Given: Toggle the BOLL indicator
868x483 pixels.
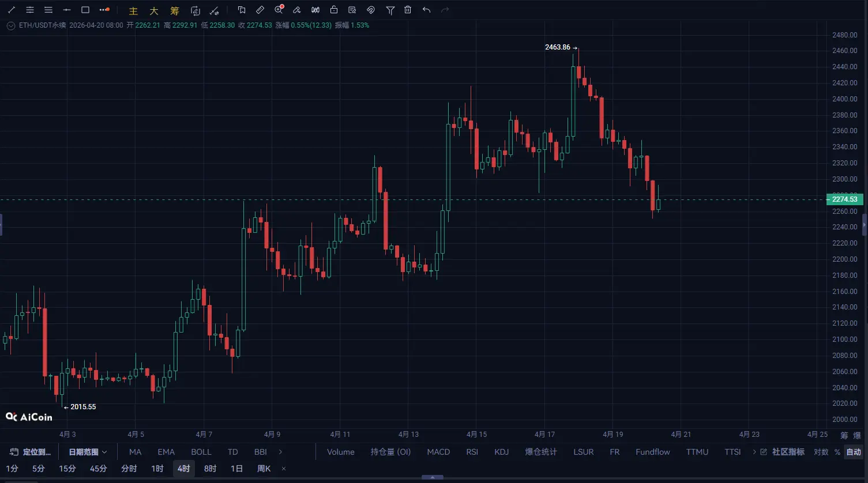Looking at the screenshot, I should 201,452.
